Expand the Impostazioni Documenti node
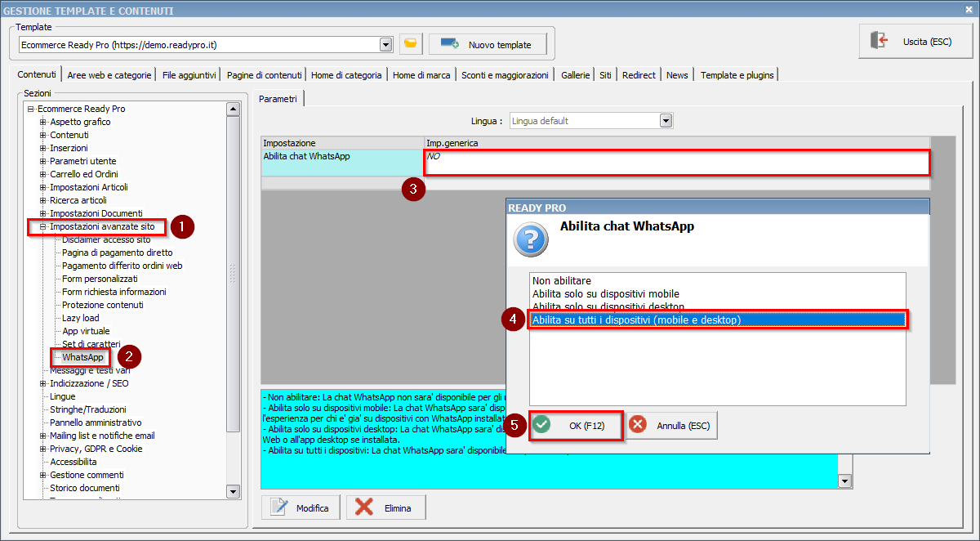This screenshot has height=541, width=980. pyautogui.click(x=43, y=213)
